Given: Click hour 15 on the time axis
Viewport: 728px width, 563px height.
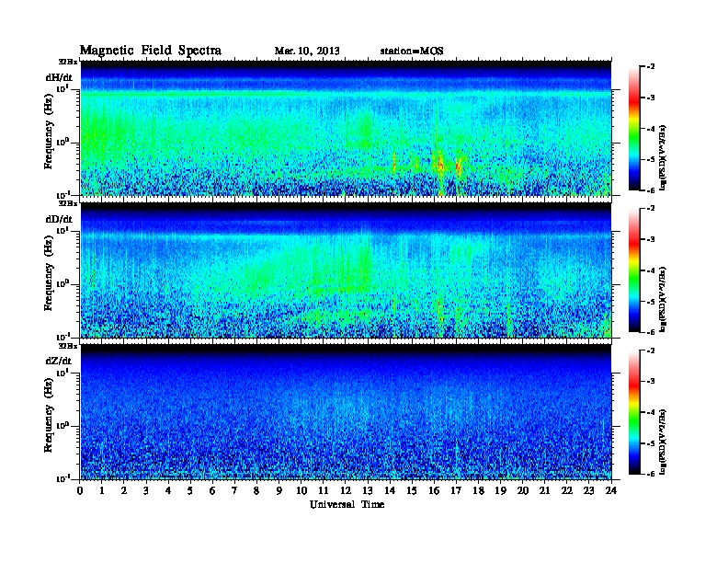Looking at the screenshot, I should 412,491.
